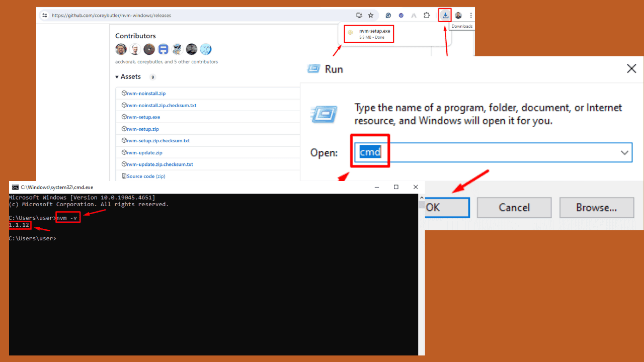Image resolution: width=644 pixels, height=362 pixels.
Task: Click the package icon beside nvm-setup.zip
Action: click(x=124, y=129)
